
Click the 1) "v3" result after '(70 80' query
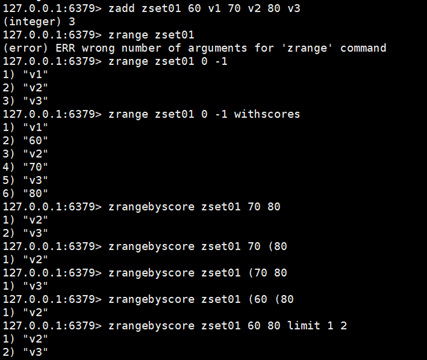25,286
